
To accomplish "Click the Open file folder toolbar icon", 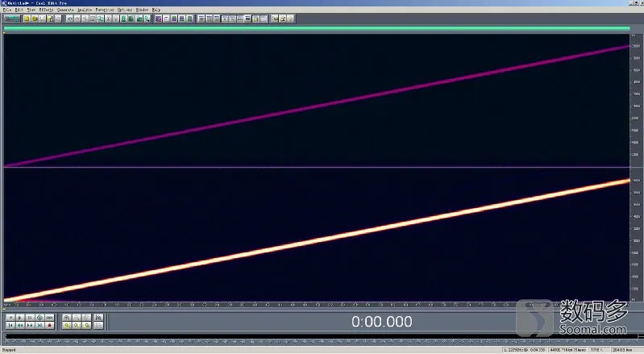I will (35, 19).
